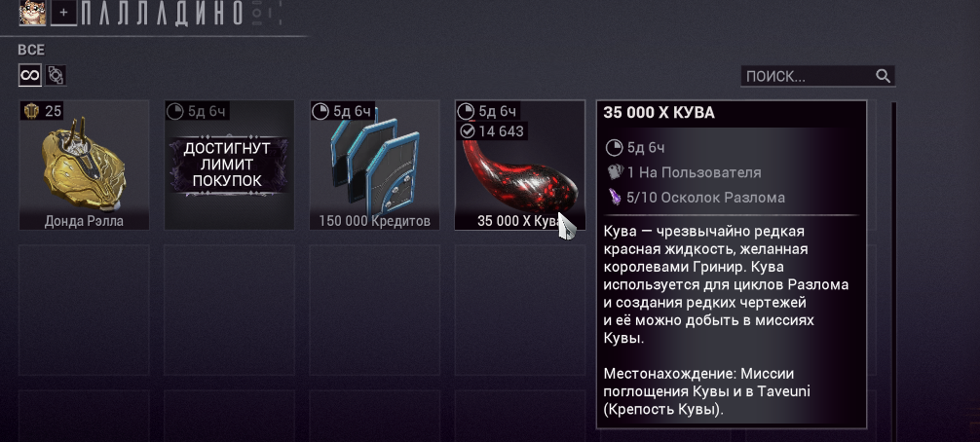Select the 35 000 X Кува offering

coord(520,165)
